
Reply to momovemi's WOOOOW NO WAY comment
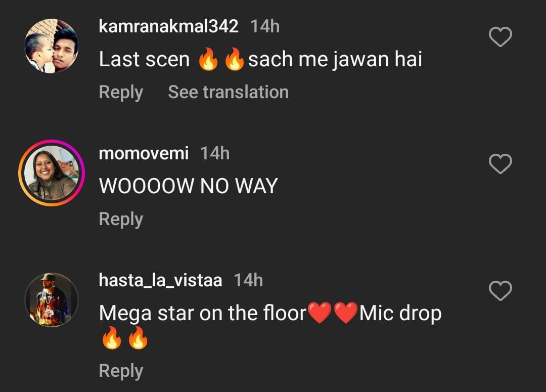(x=121, y=219)
